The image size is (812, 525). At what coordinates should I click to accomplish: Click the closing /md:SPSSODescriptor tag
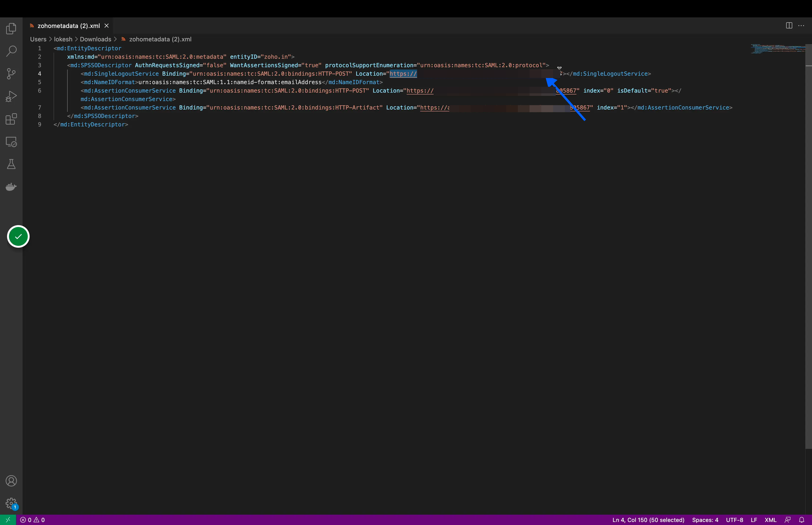(103, 116)
